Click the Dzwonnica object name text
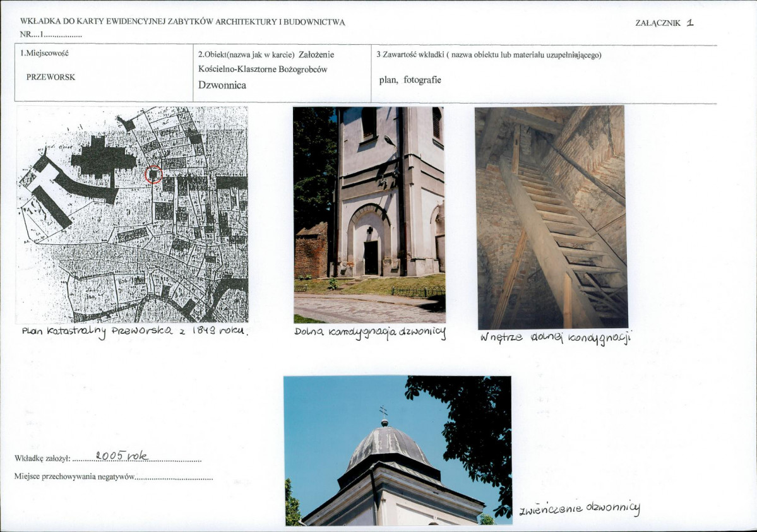The height and width of the screenshot is (532, 757). (x=222, y=85)
